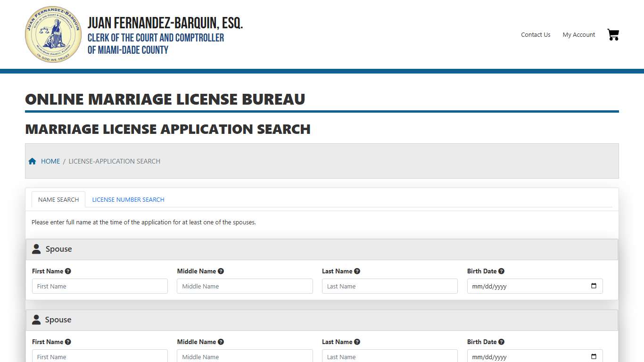Open second spouse Birth Date calendar picker
Screen dimensions: 644x362
[x=593, y=356]
